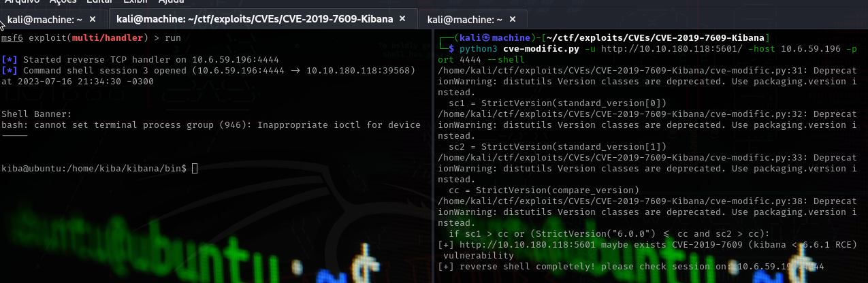The height and width of the screenshot is (283, 868).
Task: Close the leftmost kali@machine: ~ tab
Action: pos(93,19)
